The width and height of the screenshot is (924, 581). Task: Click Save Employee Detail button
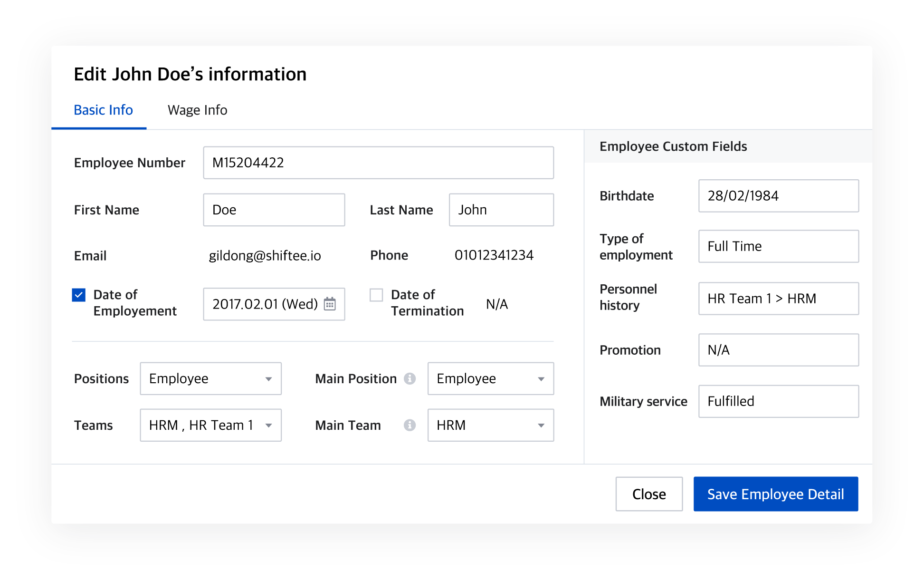pyautogui.click(x=776, y=494)
